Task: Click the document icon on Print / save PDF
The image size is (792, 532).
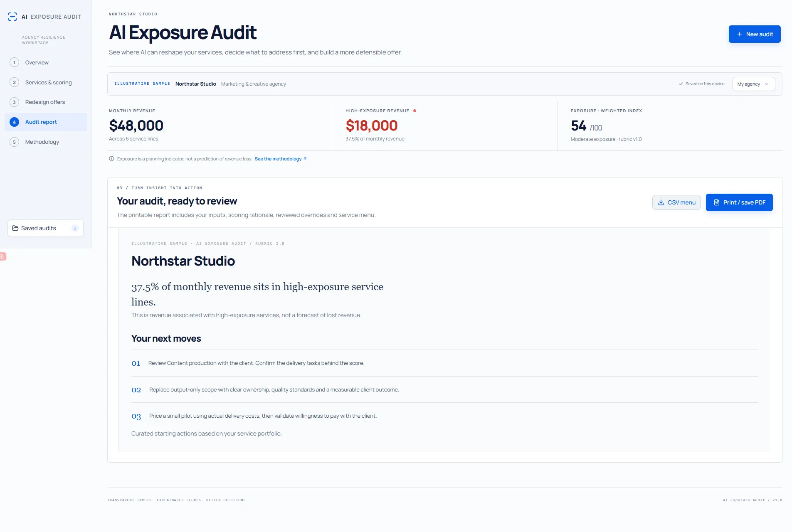Action: pyautogui.click(x=717, y=202)
